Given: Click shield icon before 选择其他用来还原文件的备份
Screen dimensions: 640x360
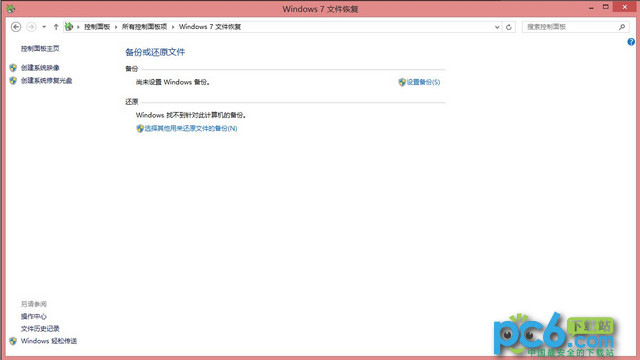Looking at the screenshot, I should (x=140, y=128).
